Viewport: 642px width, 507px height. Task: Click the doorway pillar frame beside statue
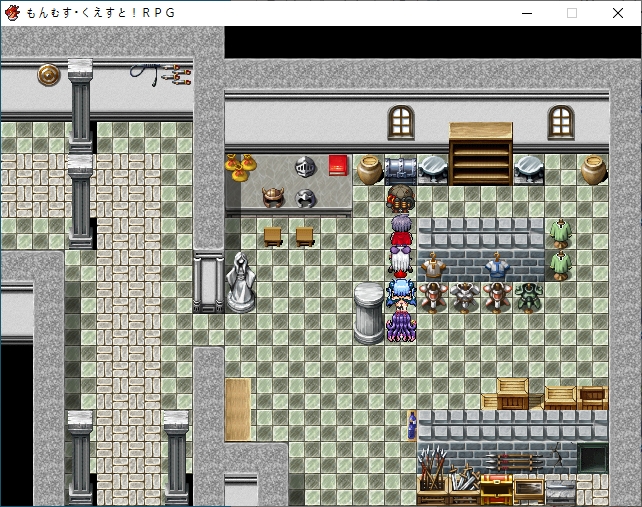(208, 282)
